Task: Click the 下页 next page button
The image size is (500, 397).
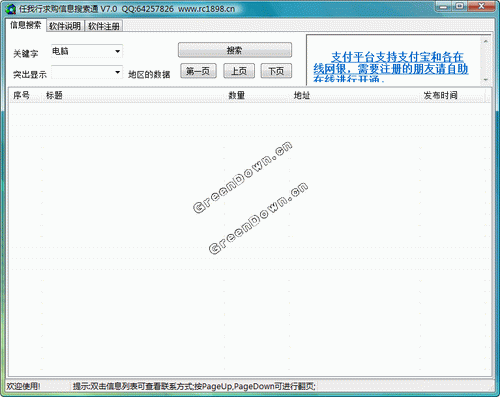Action: [276, 71]
